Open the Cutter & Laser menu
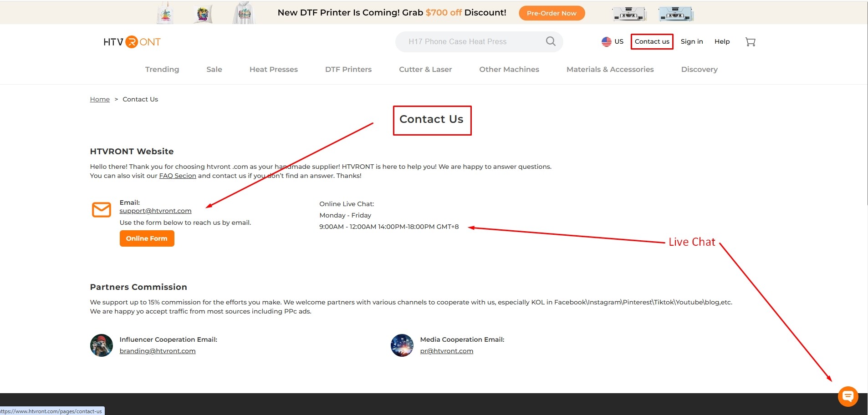The width and height of the screenshot is (868, 415). pos(425,69)
